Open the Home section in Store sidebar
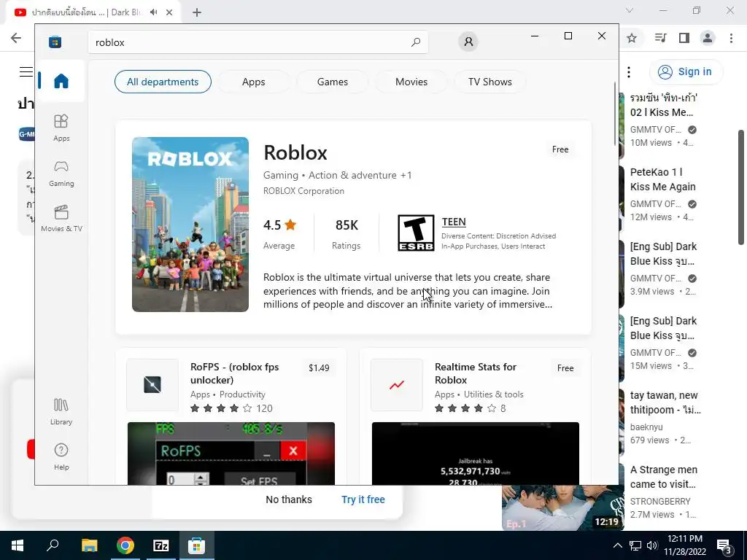This screenshot has width=747, height=560. [61, 81]
